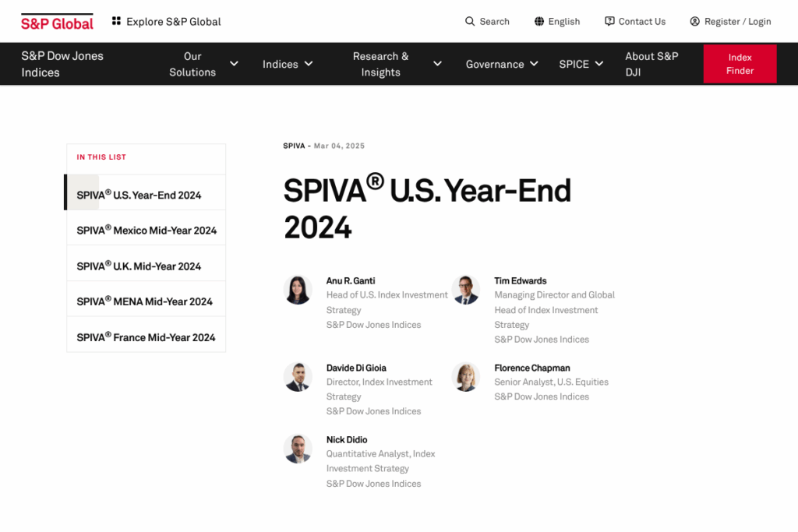
Task: Open author name Anu R. Ganti
Action: (x=351, y=280)
